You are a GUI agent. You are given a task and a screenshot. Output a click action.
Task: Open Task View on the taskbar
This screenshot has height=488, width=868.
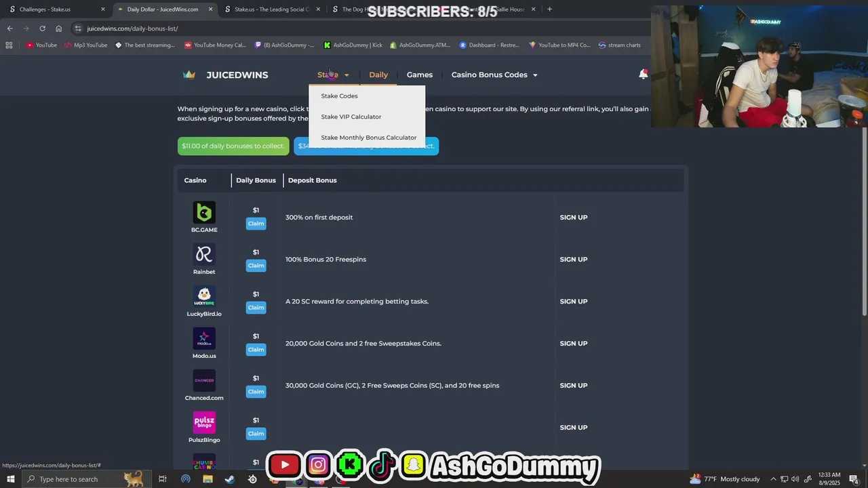coord(163,479)
